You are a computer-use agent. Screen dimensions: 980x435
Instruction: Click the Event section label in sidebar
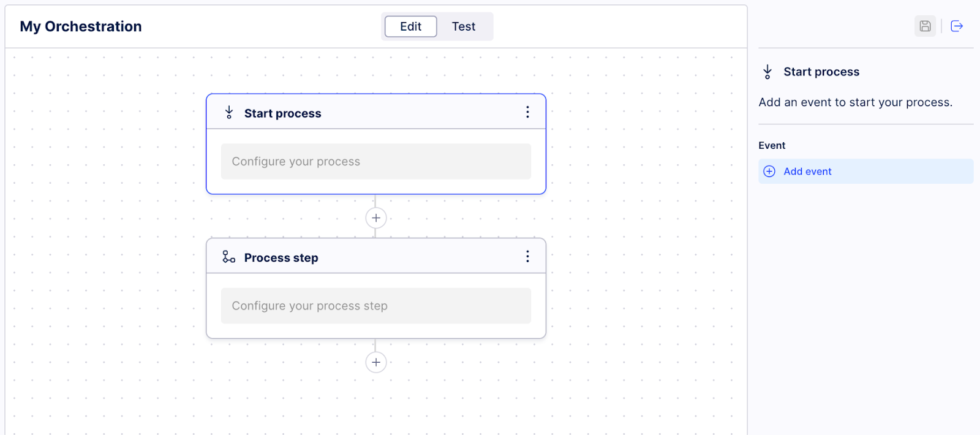point(771,145)
